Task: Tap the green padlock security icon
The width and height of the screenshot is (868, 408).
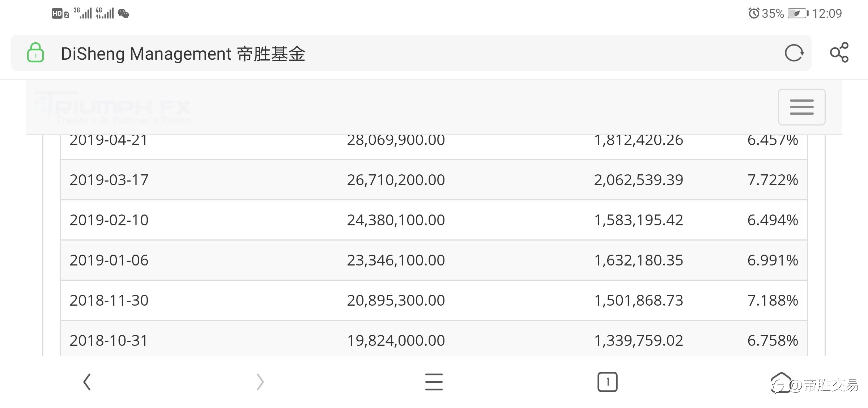Action: point(35,53)
